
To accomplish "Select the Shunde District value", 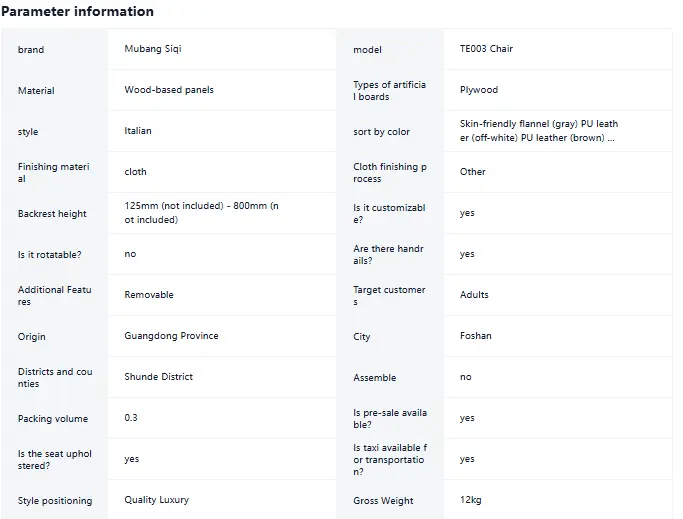I will coord(158,377).
